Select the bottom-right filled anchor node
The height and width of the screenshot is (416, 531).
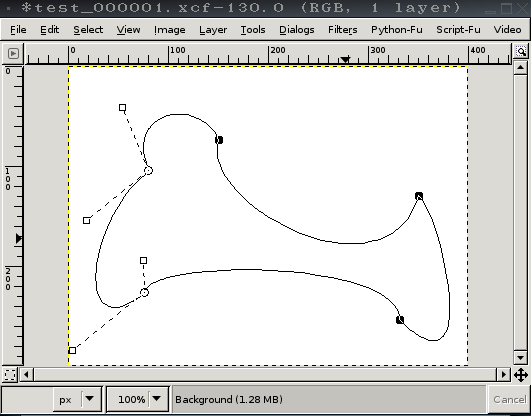[x=400, y=320]
